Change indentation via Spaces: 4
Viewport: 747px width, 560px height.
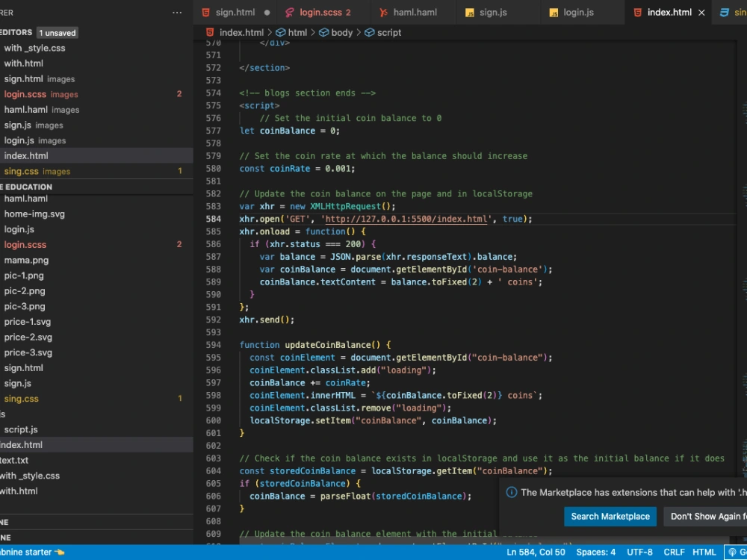[595, 552]
